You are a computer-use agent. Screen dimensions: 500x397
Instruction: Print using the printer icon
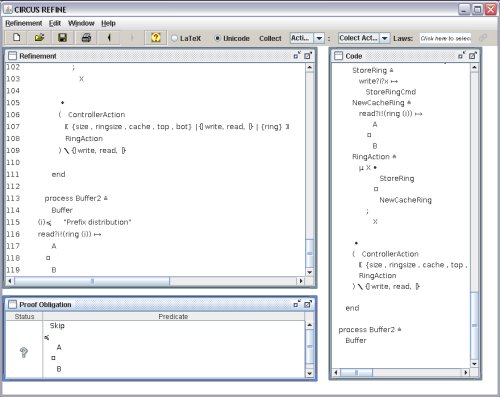click(x=86, y=38)
